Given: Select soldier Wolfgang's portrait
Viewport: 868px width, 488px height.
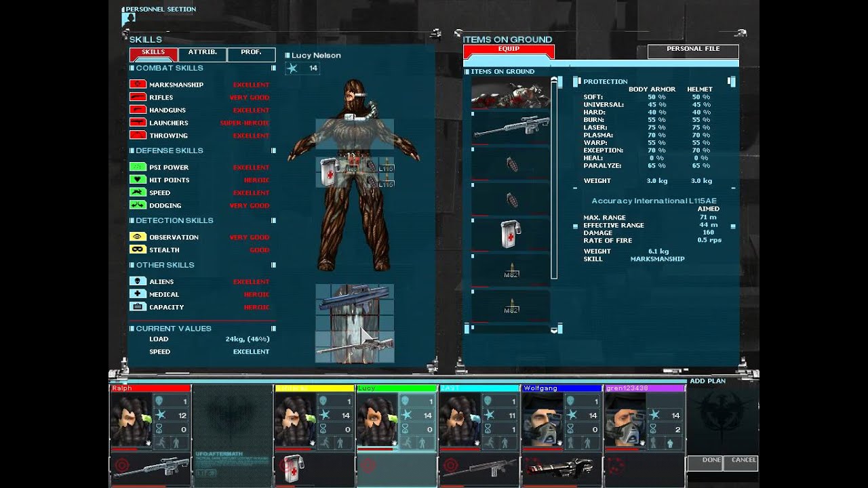Looking at the screenshot, I should (542, 420).
